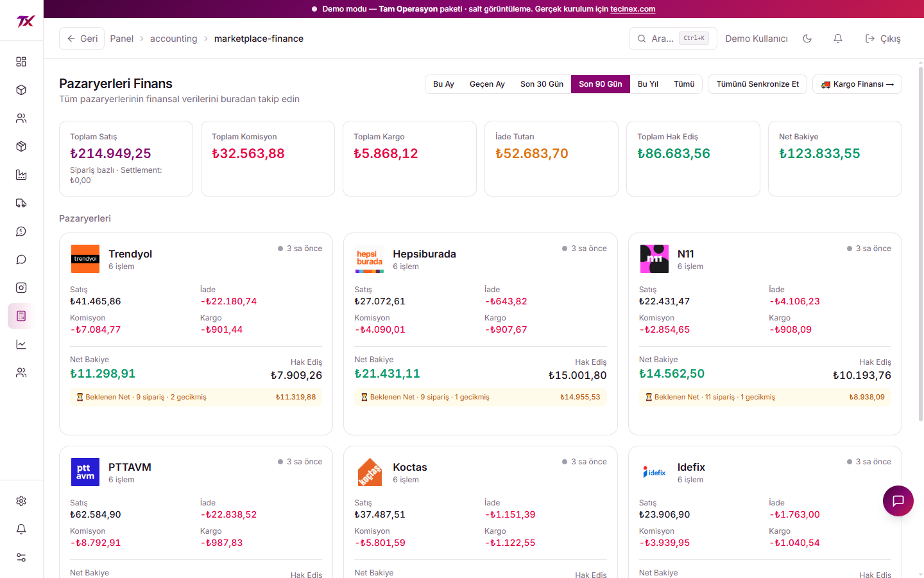
Task: Click the Hepsiburada logo
Action: click(x=370, y=259)
